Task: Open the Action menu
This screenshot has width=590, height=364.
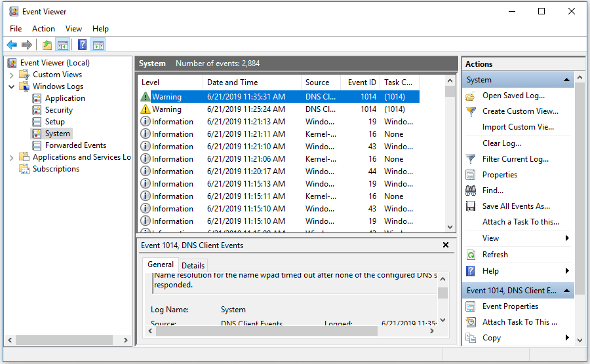Action: coord(43,29)
